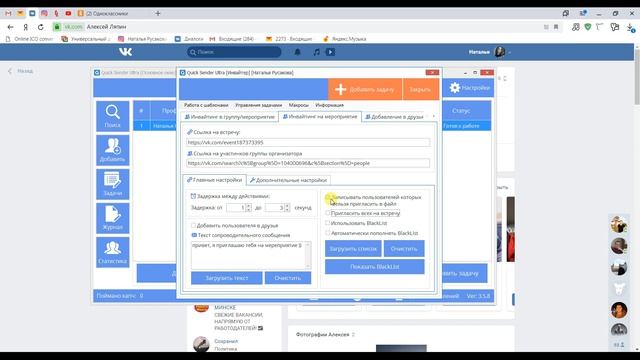Click Очистить below the message text box

288,278
